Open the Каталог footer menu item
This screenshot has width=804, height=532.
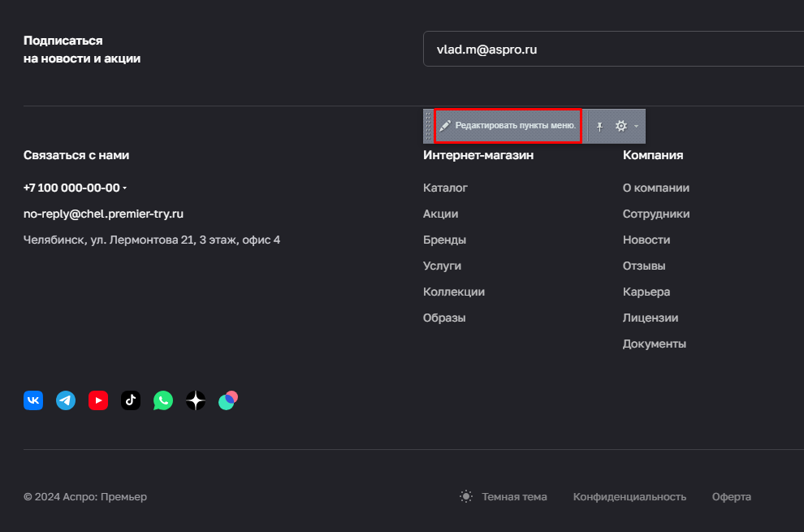point(445,188)
